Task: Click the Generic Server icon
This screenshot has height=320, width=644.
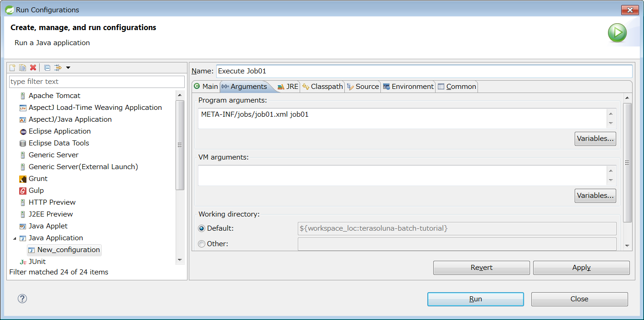Action: coord(23,155)
